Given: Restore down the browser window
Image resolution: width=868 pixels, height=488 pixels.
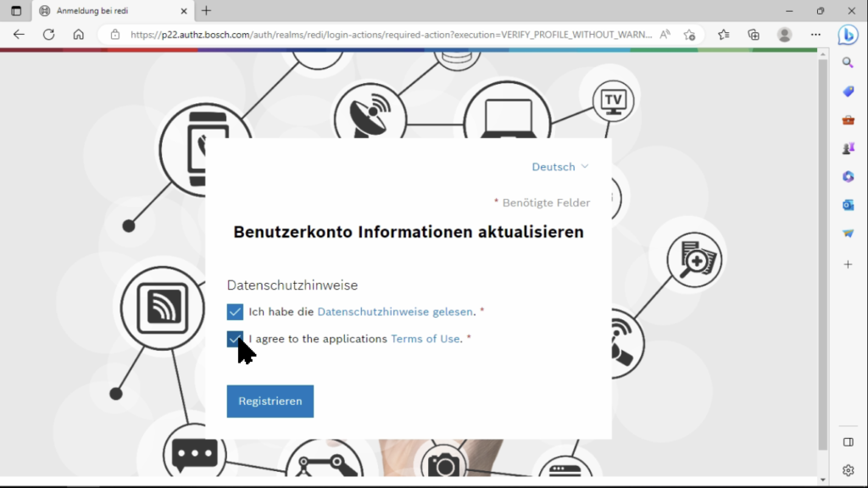Looking at the screenshot, I should coord(821,10).
